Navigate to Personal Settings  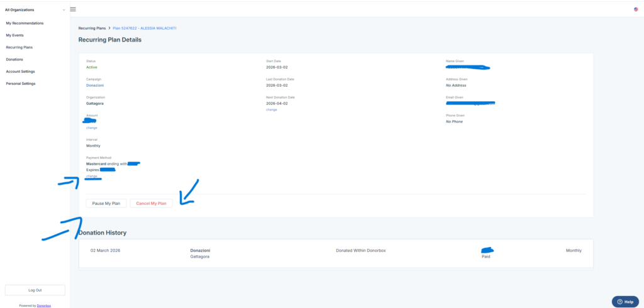point(21,84)
